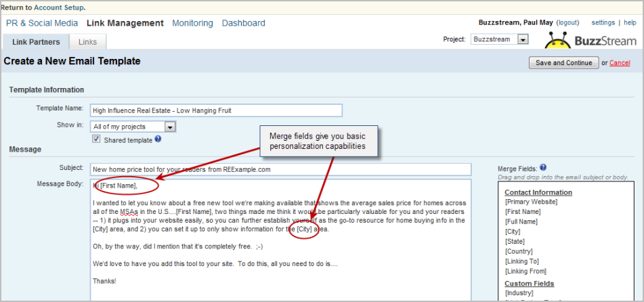
Task: Toggle the Shared template checkbox
Action: pos(97,139)
